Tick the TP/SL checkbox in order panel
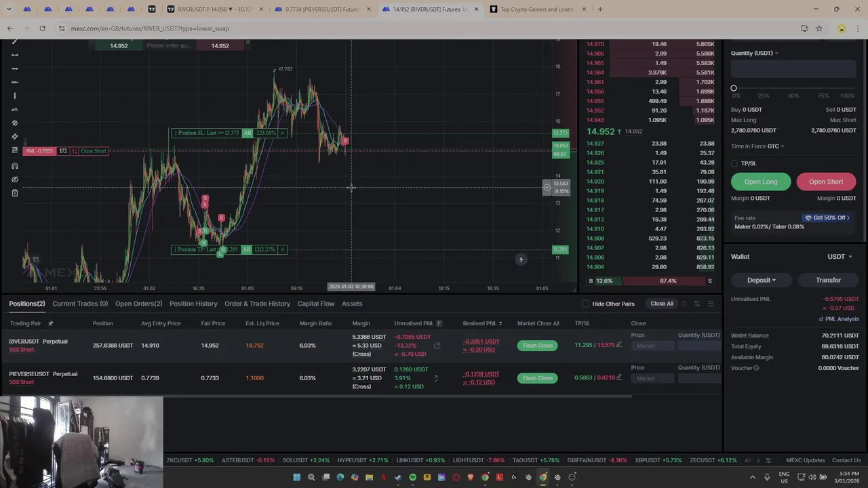Viewport: 868px width, 488px height. [x=734, y=163]
